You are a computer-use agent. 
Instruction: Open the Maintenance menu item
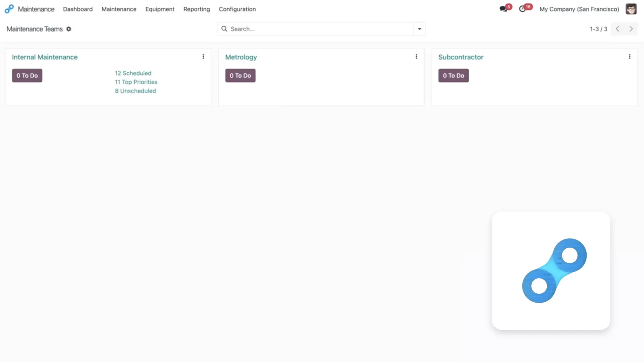(119, 9)
